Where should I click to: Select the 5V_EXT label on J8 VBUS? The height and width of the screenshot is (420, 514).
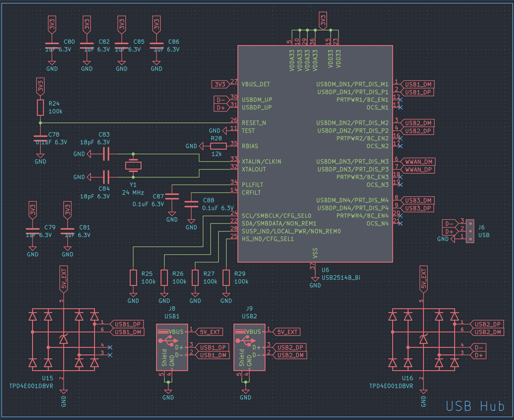tap(209, 332)
